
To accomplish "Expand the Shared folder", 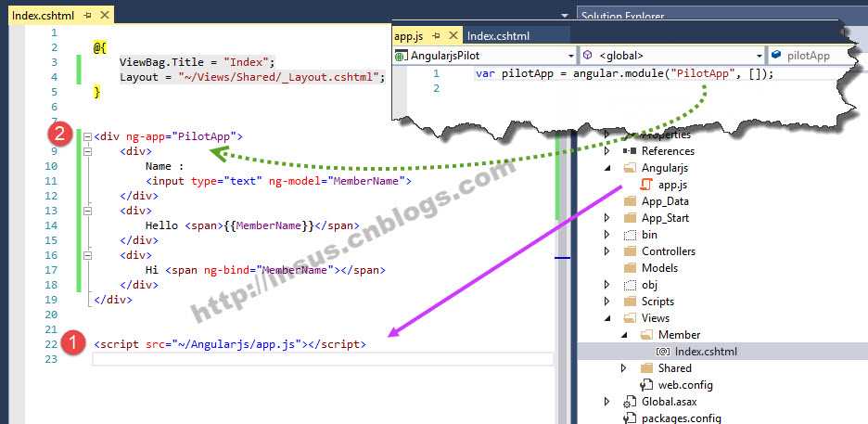I will click(624, 368).
